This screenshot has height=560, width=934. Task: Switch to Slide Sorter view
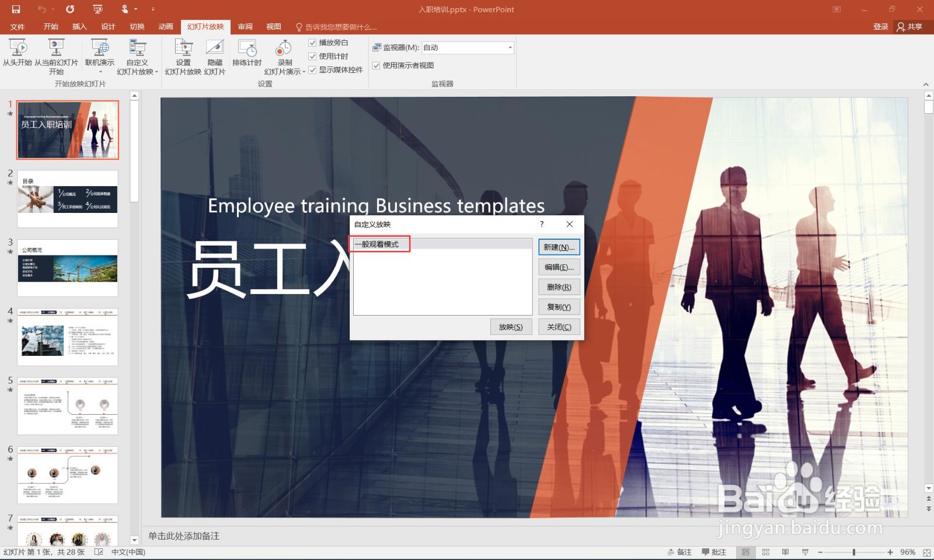coord(766,552)
